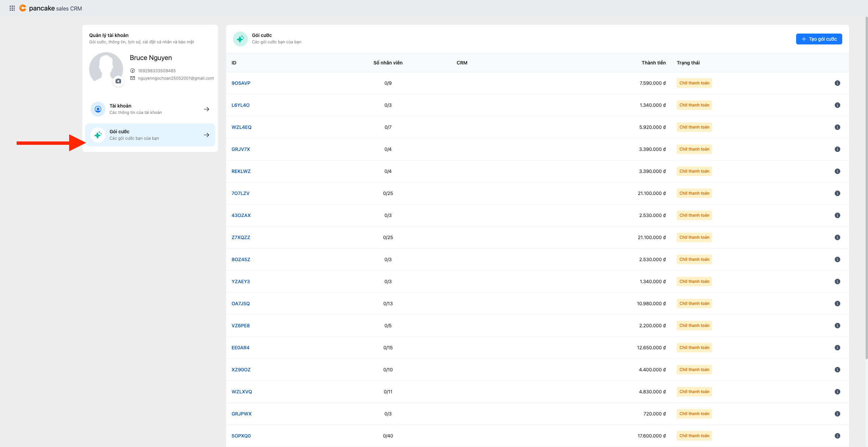Screen dimensions: 868x447
Task: Open info icon for package 9O5AVP
Action: tap(837, 83)
